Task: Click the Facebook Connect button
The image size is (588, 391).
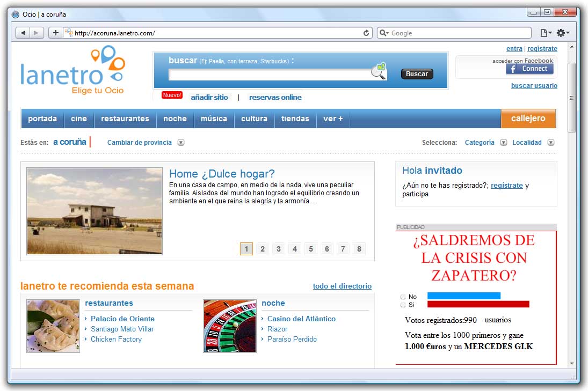Action: tap(529, 69)
